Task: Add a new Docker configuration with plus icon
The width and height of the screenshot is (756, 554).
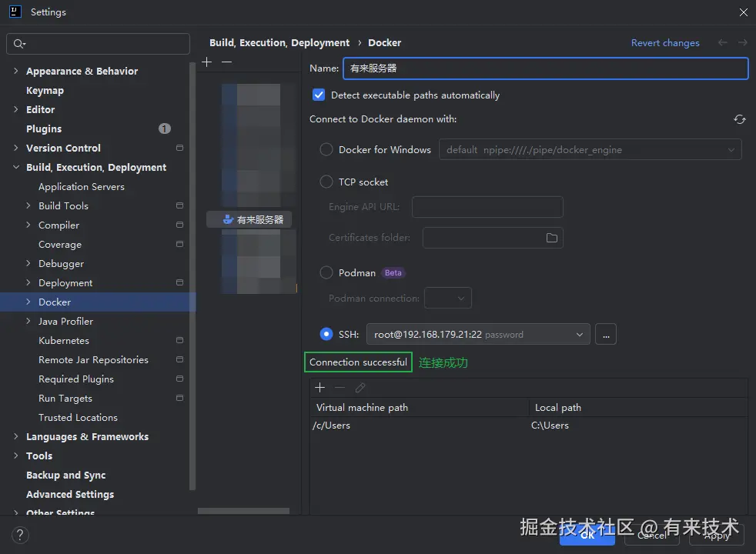Action: click(207, 62)
